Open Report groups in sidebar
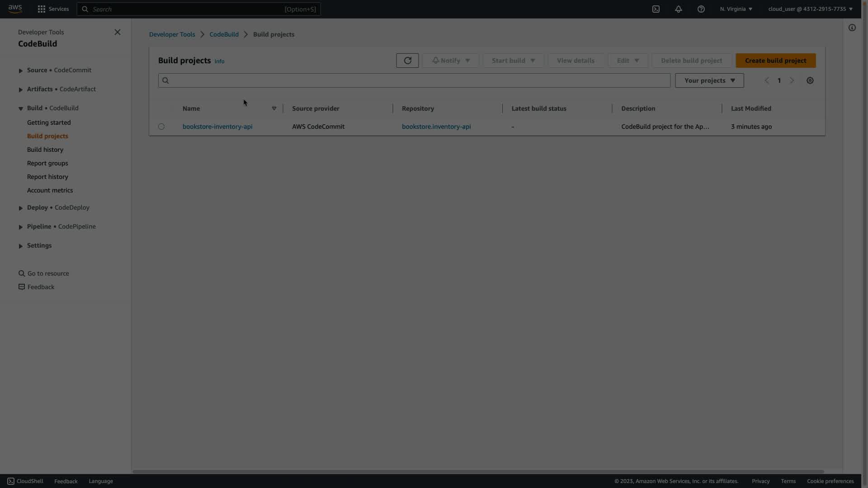868x488 pixels. pos(47,163)
